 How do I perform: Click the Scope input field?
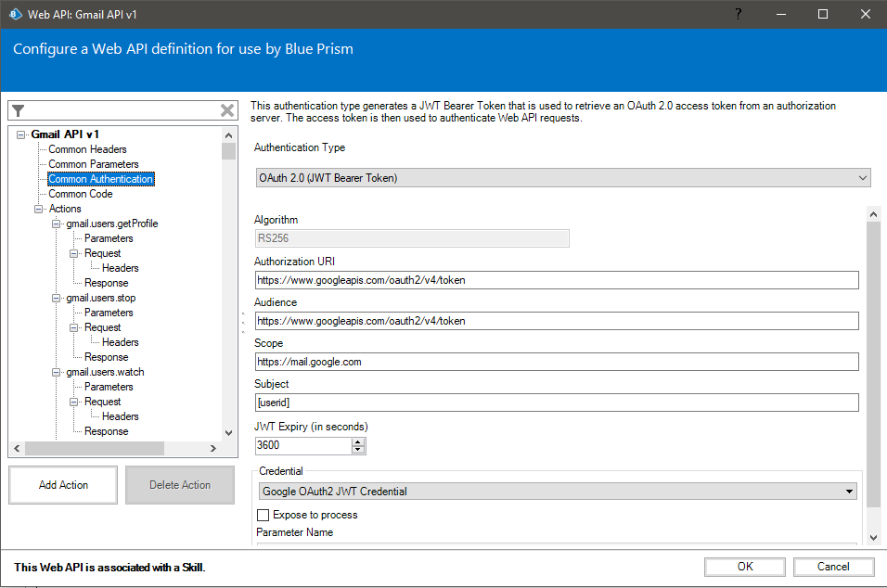(557, 362)
